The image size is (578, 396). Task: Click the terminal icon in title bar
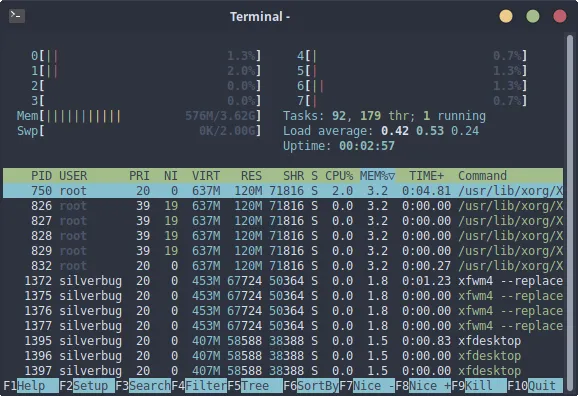[x=17, y=16]
